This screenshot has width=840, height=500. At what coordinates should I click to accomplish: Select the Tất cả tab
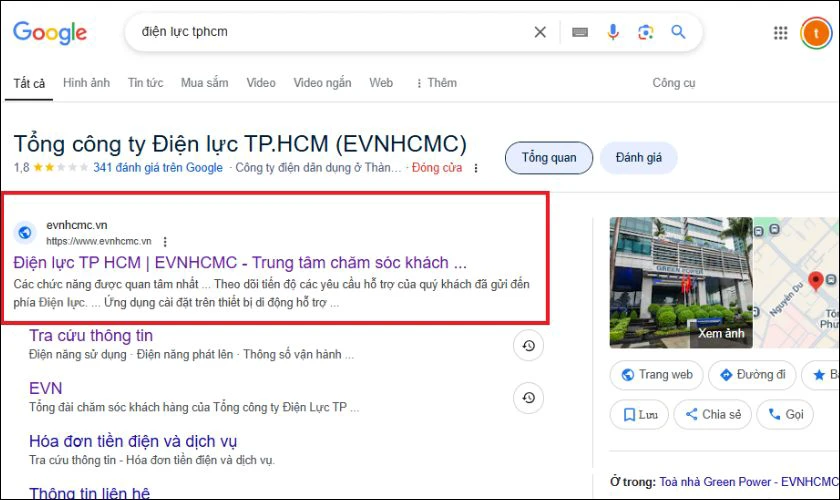click(x=29, y=84)
